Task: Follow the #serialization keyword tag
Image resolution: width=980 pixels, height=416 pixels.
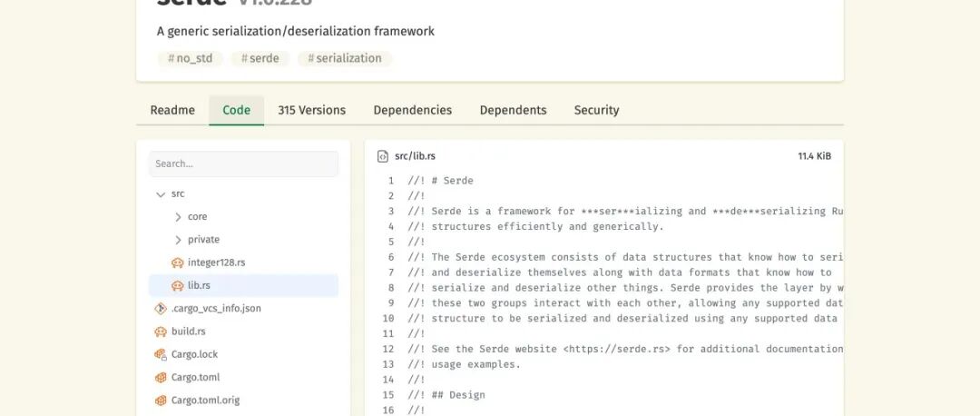Action: tap(345, 59)
